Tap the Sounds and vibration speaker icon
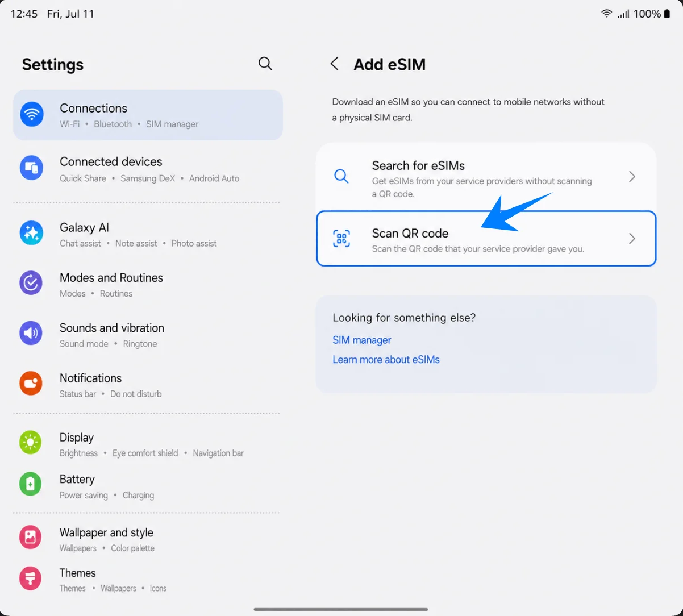 pyautogui.click(x=31, y=333)
